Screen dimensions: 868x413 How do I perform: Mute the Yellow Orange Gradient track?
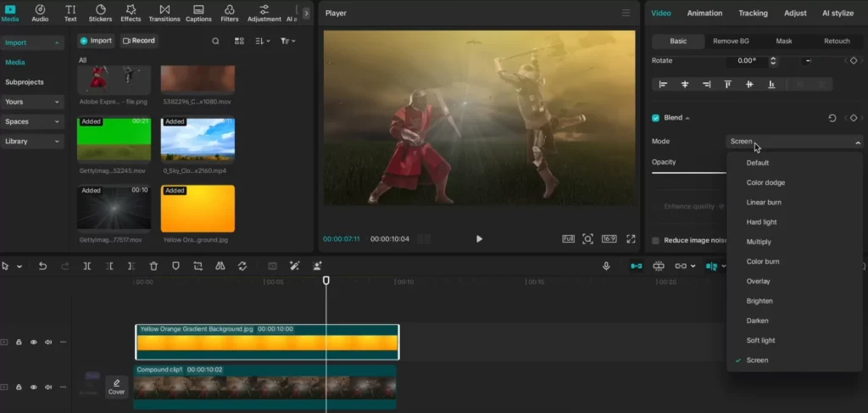tap(48, 342)
